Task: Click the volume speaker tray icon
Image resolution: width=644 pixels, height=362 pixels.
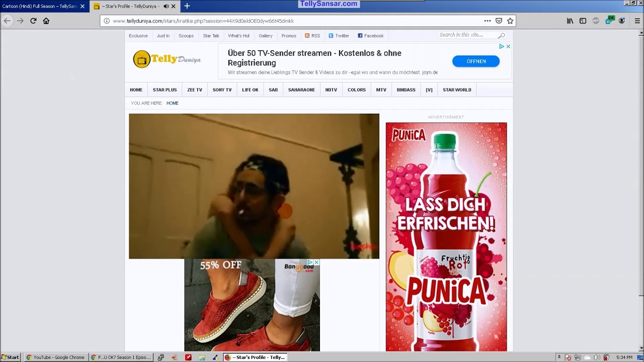Action: (597, 357)
